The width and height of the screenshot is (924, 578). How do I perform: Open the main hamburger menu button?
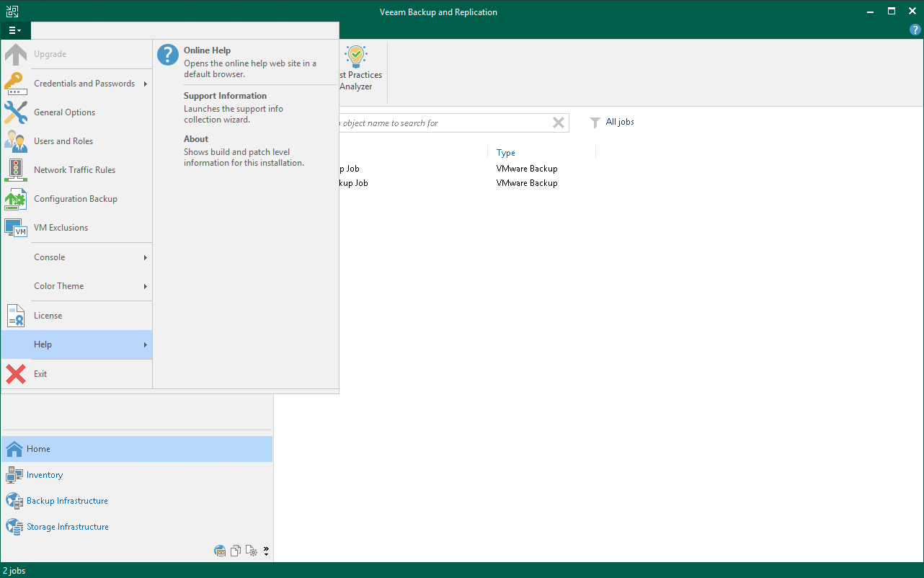[x=15, y=30]
